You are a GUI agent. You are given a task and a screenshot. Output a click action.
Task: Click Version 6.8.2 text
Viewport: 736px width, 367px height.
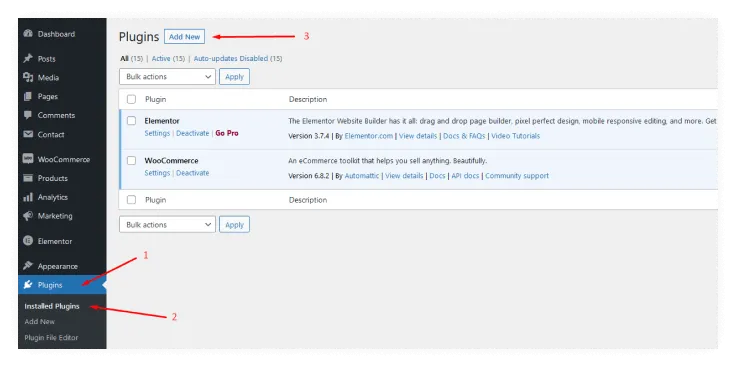point(308,176)
